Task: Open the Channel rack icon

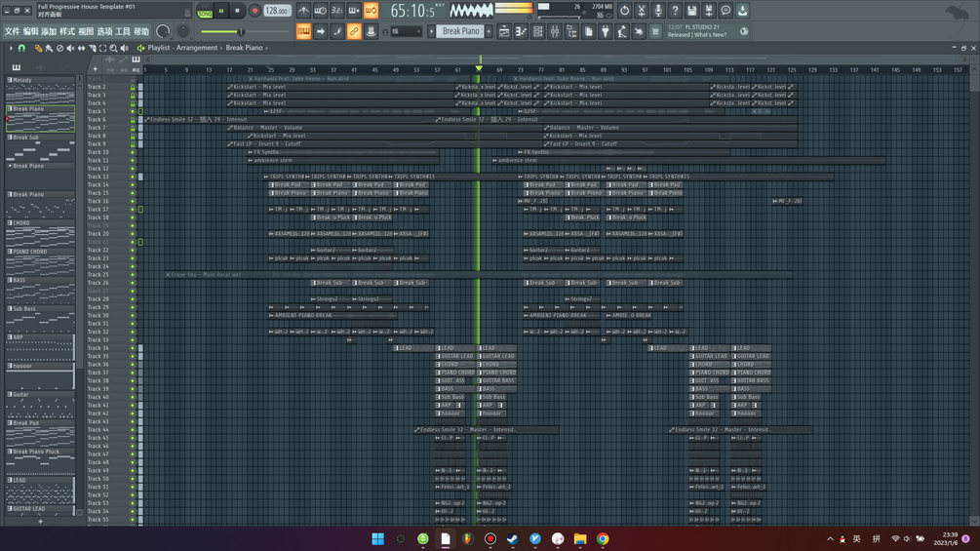Action: pyautogui.click(x=537, y=31)
